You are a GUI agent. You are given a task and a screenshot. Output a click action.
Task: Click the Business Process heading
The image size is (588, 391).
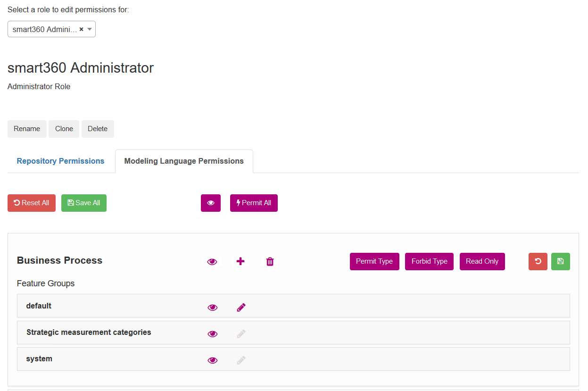[x=59, y=260]
